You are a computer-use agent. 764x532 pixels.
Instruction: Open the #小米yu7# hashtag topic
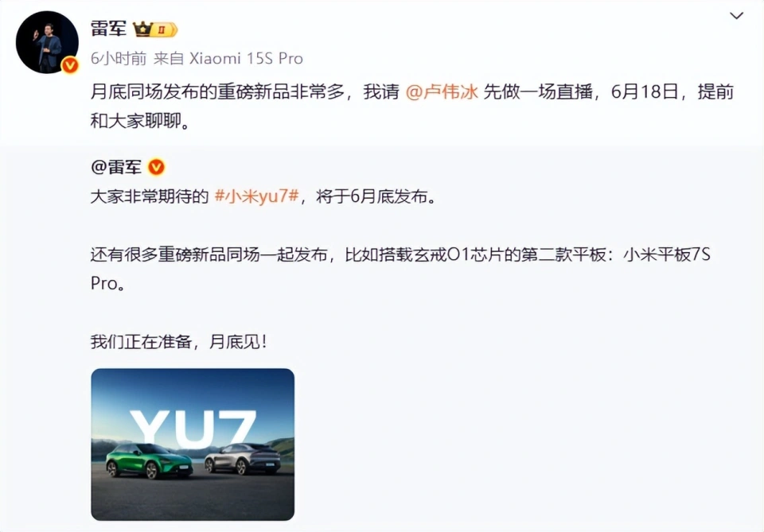pos(256,196)
